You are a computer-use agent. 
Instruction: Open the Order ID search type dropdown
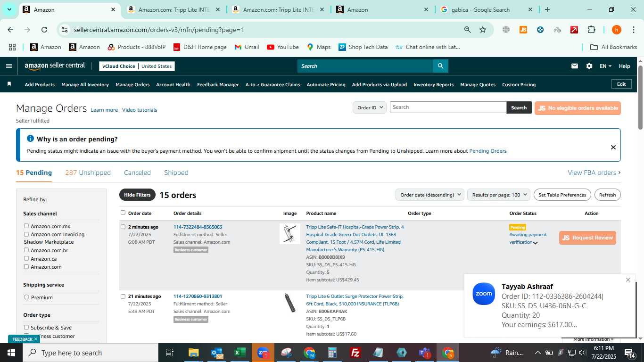click(x=370, y=107)
